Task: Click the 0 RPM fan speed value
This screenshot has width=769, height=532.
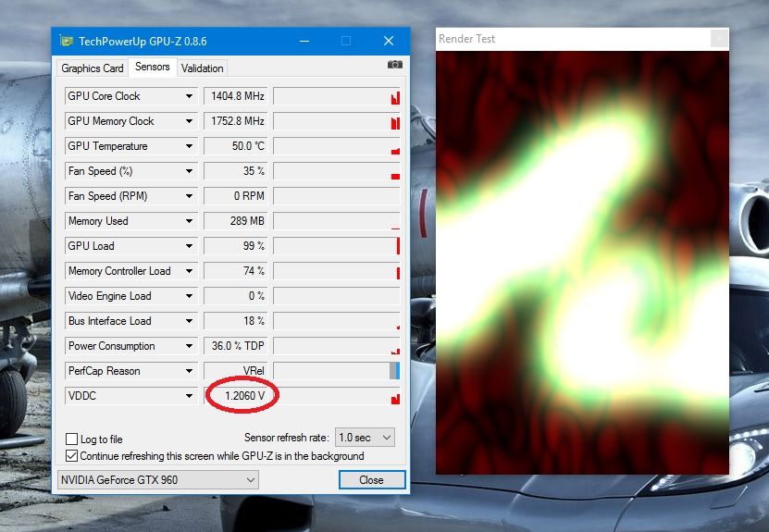Action: [x=235, y=196]
